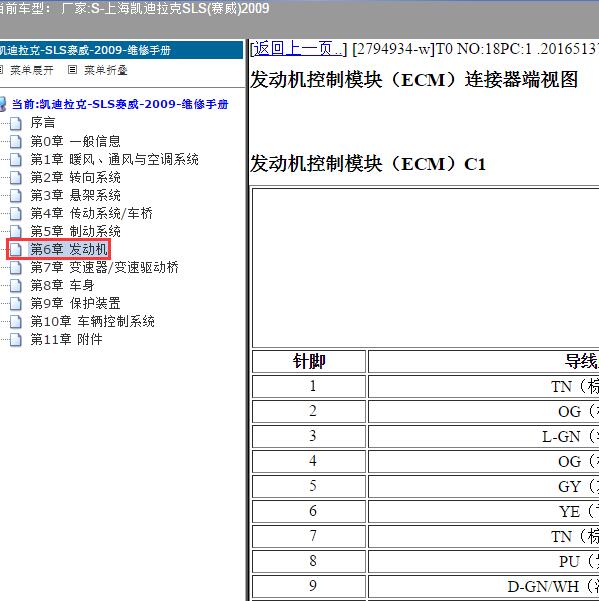Click the 当前:凯迪拉克-SLS赛威-2009-维修手册 root node
Viewport: 599px width, 601px height.
120,104
